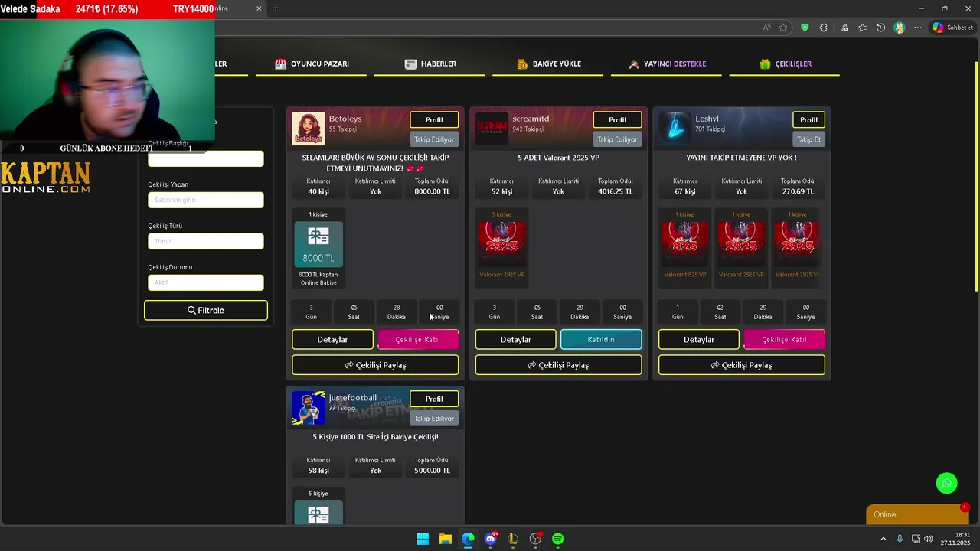Image resolution: width=980 pixels, height=551 pixels.
Task: Click the Filtrele search button
Action: click(x=206, y=310)
